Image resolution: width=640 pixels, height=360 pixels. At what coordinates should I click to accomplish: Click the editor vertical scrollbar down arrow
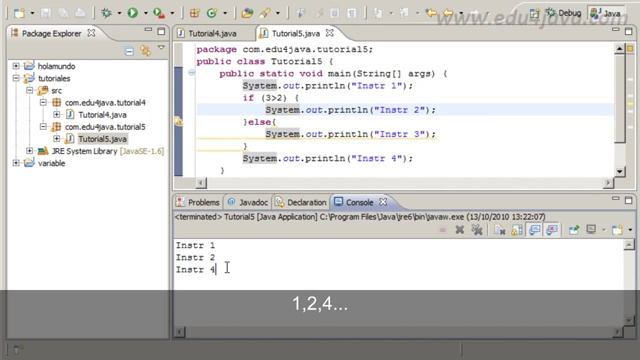620,171
